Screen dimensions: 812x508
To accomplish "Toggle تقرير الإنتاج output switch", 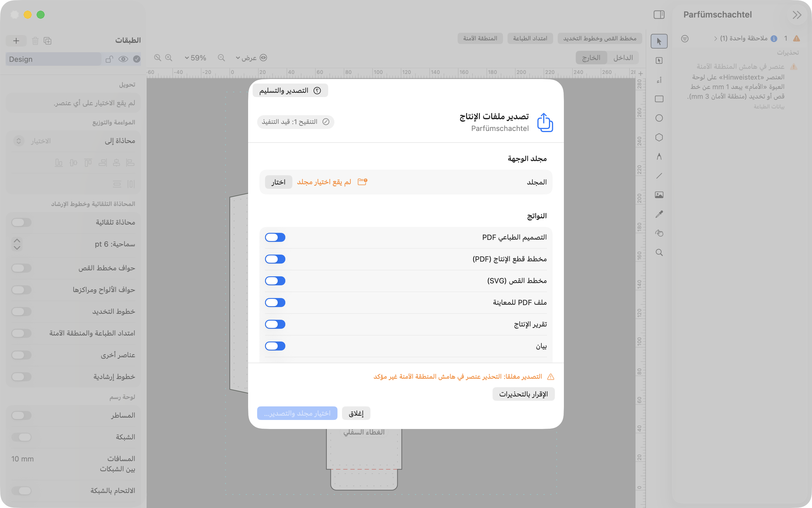I will coord(275,324).
